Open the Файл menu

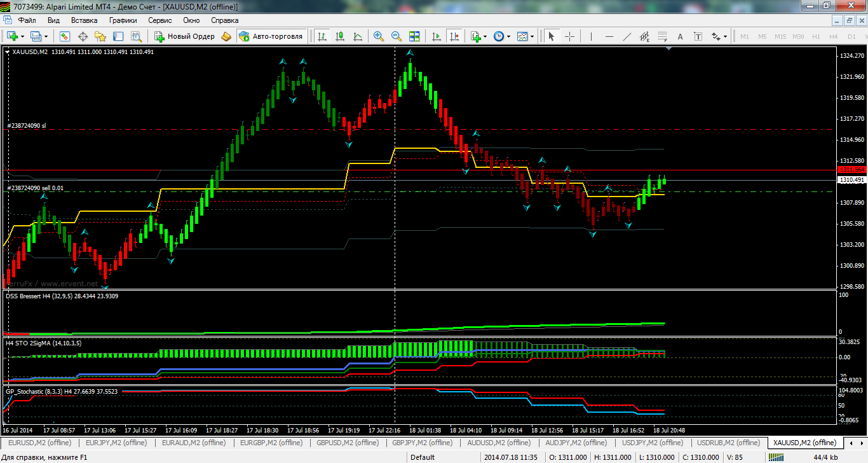coord(27,20)
